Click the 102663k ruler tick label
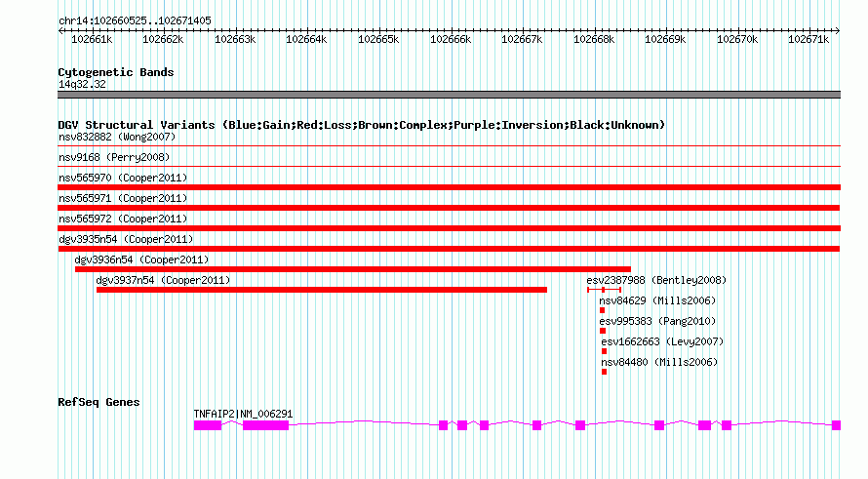Screen dimensions: 868x479 235,39
